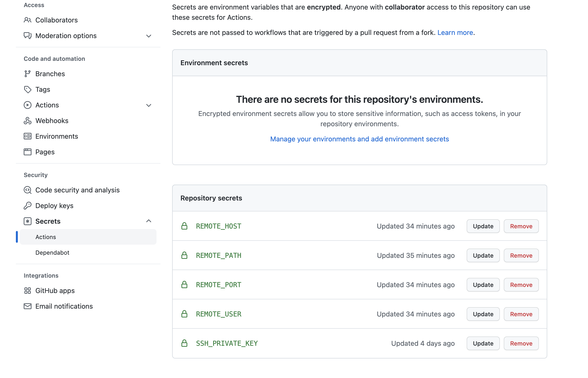Screen dimensions: 588x378
Task: Click the Collaborators people icon
Action: click(x=28, y=20)
